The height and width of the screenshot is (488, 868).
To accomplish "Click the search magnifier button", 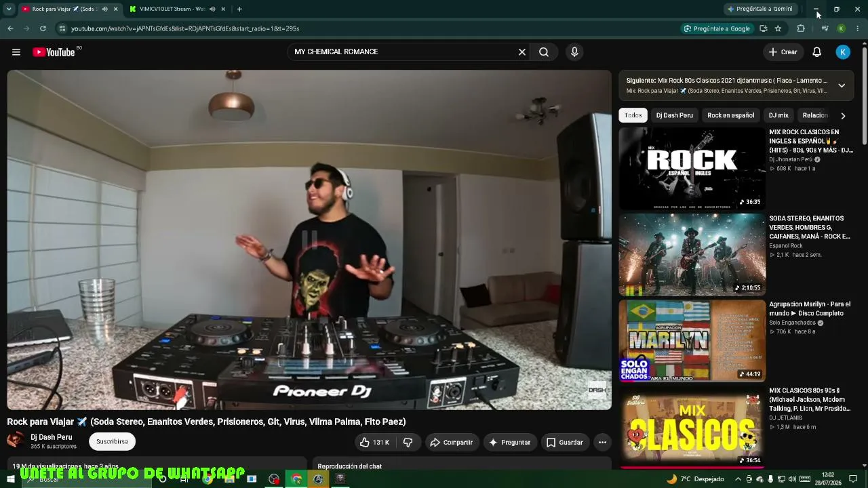I will tap(544, 52).
